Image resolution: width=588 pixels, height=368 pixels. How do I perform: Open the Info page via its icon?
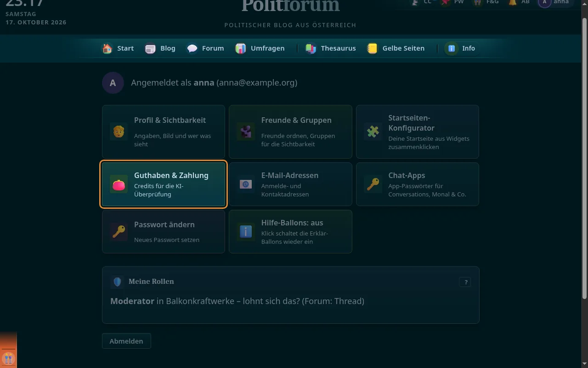tap(452, 48)
